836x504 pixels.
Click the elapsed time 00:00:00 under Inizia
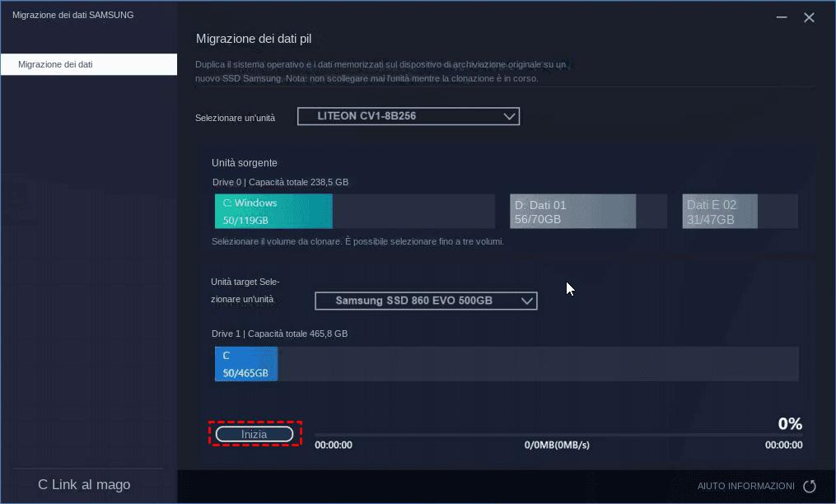click(334, 445)
